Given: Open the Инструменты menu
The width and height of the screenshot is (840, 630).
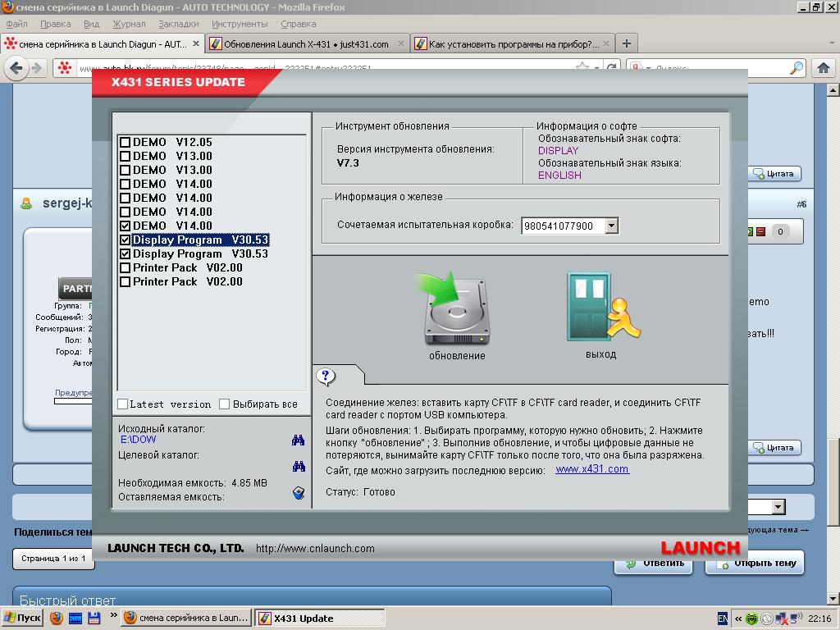Looking at the screenshot, I should 240,24.
